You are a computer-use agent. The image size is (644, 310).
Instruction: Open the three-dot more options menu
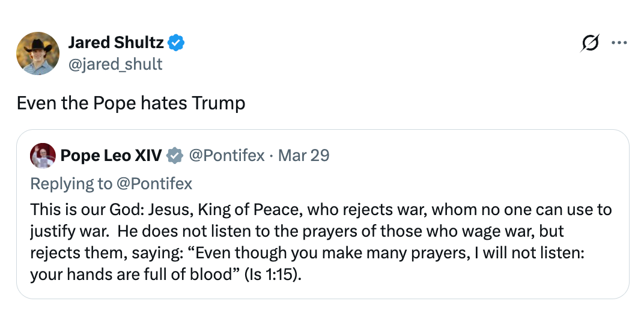[x=618, y=43]
